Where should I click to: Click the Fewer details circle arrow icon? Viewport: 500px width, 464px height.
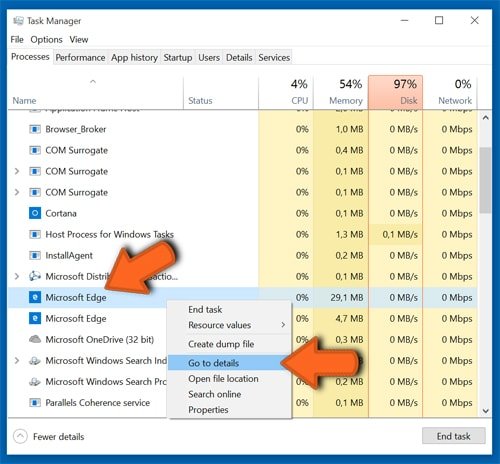(20, 436)
